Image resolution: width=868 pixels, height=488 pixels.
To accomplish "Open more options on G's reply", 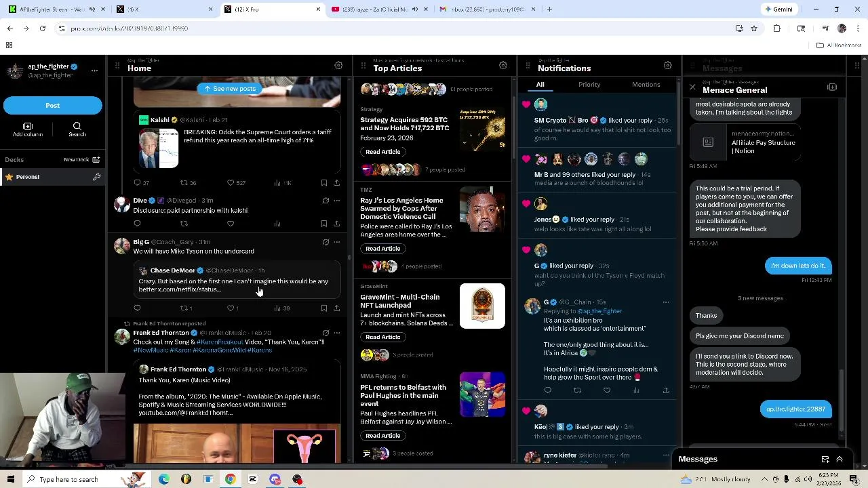I will coord(666,302).
